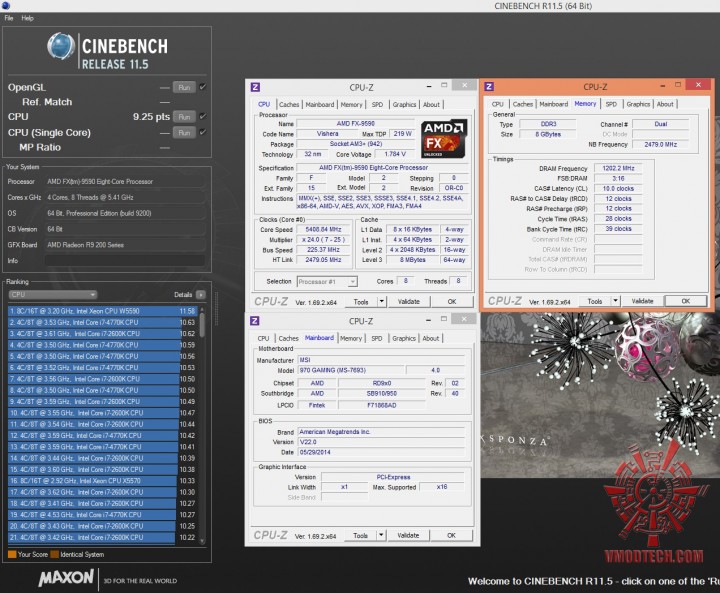The image size is (720, 593).
Task: Open the Processor #1 selection dropdown
Action: [x=327, y=281]
